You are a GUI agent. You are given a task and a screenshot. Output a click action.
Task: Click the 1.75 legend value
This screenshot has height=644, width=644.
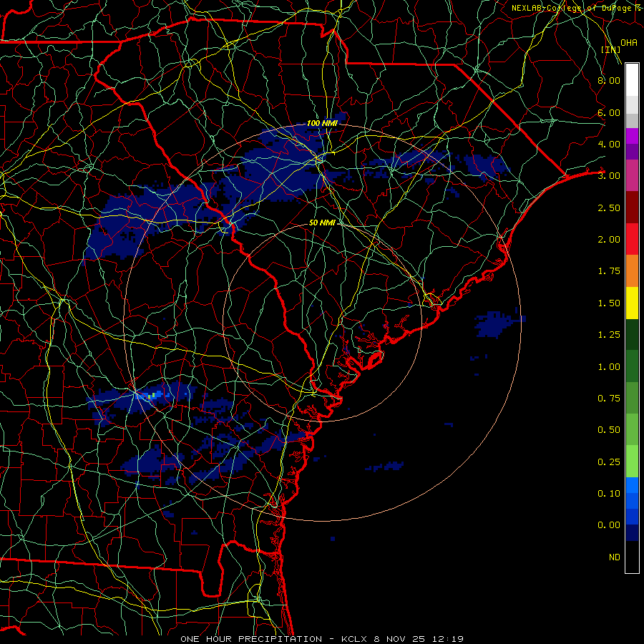[609, 271]
